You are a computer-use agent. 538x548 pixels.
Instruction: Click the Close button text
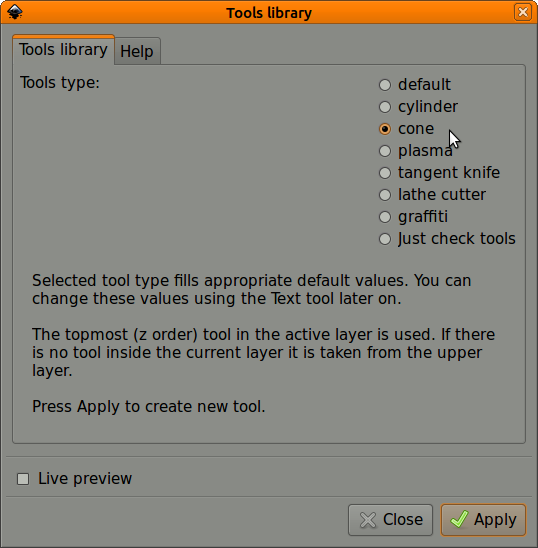point(403,519)
